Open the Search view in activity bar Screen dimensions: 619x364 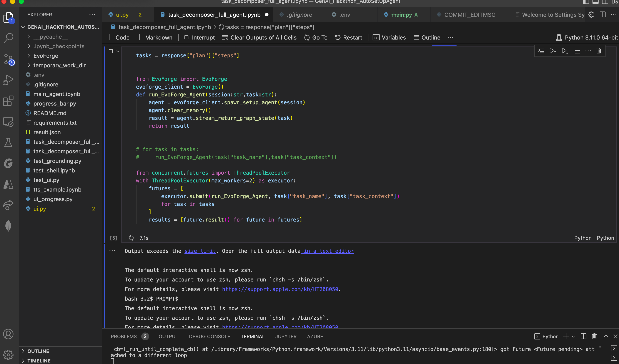click(x=8, y=38)
